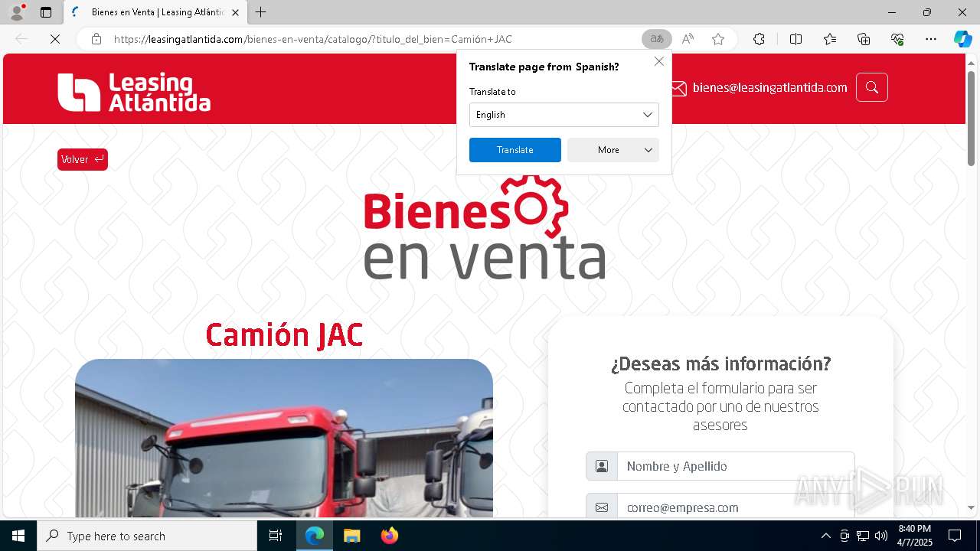Launch Firefox from taskbar

pyautogui.click(x=389, y=536)
